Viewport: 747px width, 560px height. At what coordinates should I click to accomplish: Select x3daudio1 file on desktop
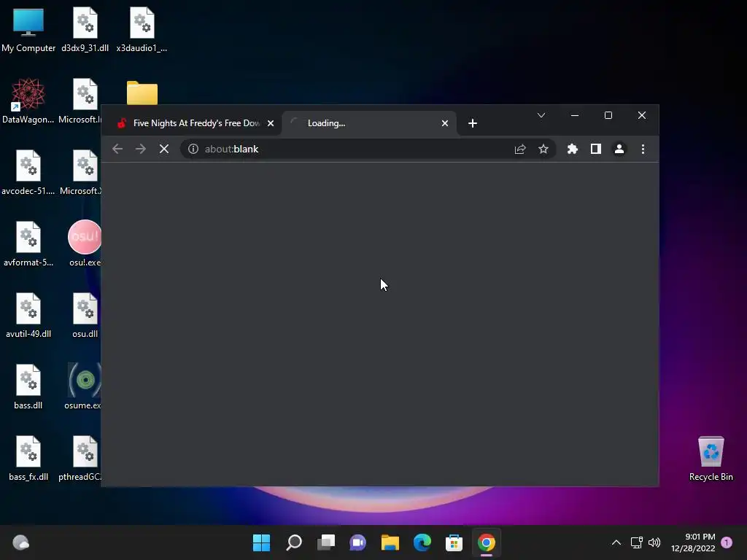coord(142,31)
